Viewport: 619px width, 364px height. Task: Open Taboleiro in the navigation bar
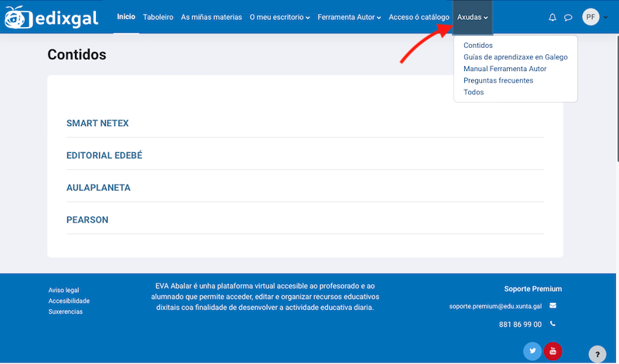(158, 17)
